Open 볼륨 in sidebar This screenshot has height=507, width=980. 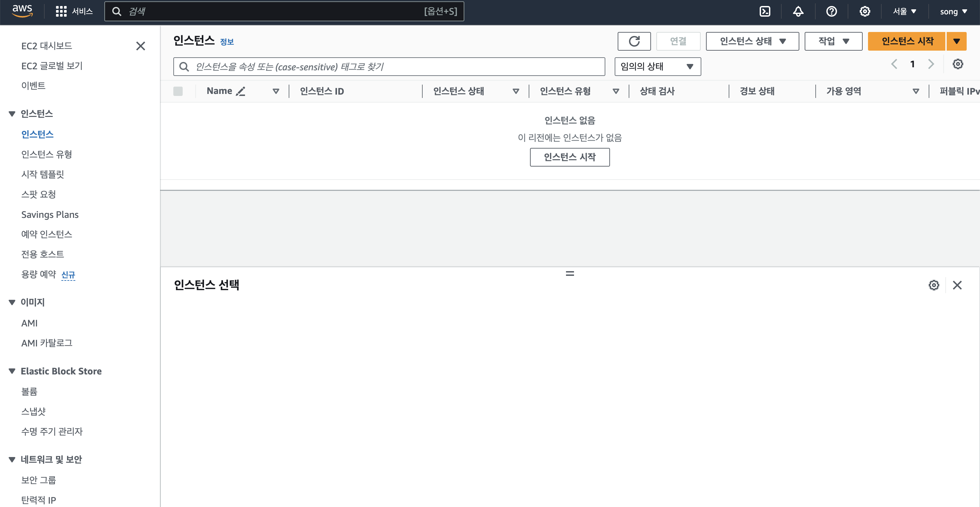29,391
